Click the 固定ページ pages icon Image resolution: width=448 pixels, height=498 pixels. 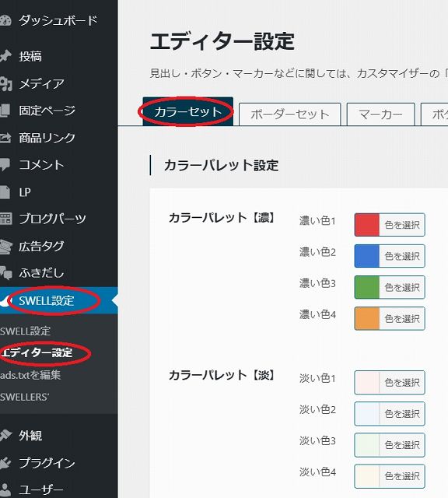(5, 110)
